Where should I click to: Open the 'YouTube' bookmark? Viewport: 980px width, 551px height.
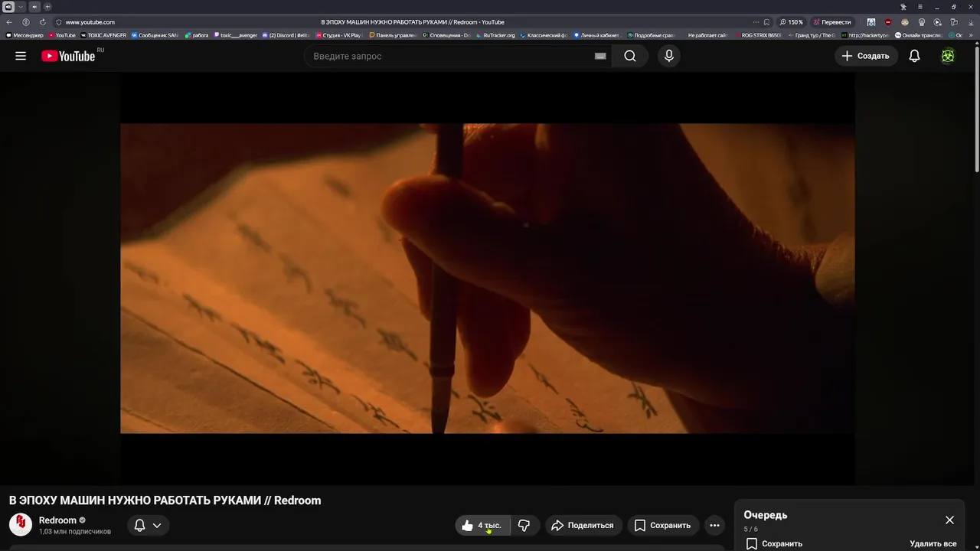coord(62,35)
